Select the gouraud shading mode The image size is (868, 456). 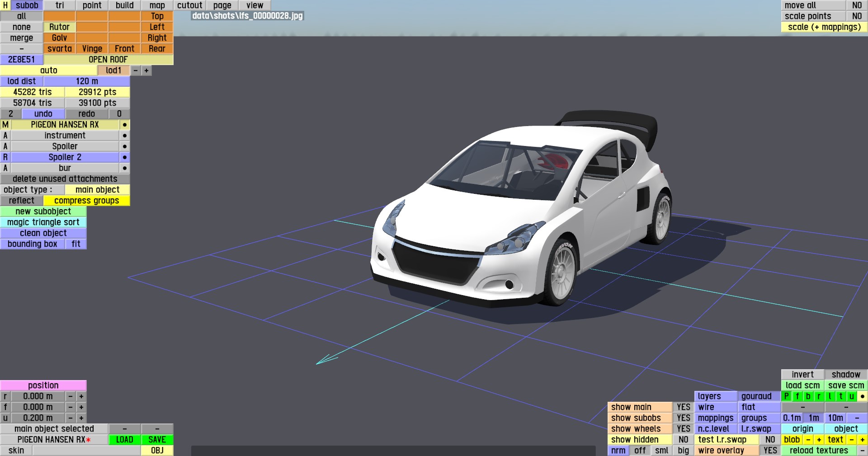coord(759,396)
